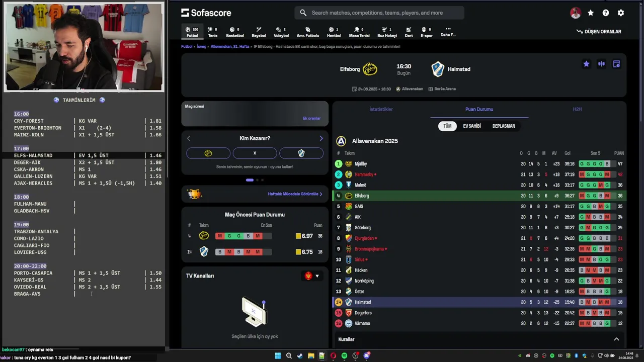Open the Allsvenskan link under match date
The height and width of the screenshot is (362, 644).
[410, 89]
